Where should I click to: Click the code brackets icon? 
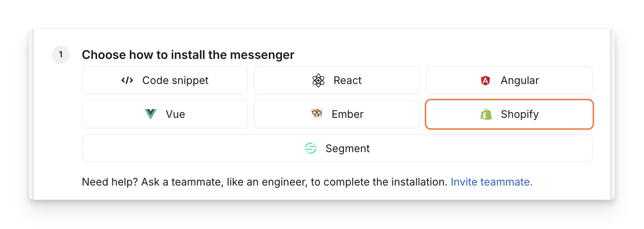127,80
